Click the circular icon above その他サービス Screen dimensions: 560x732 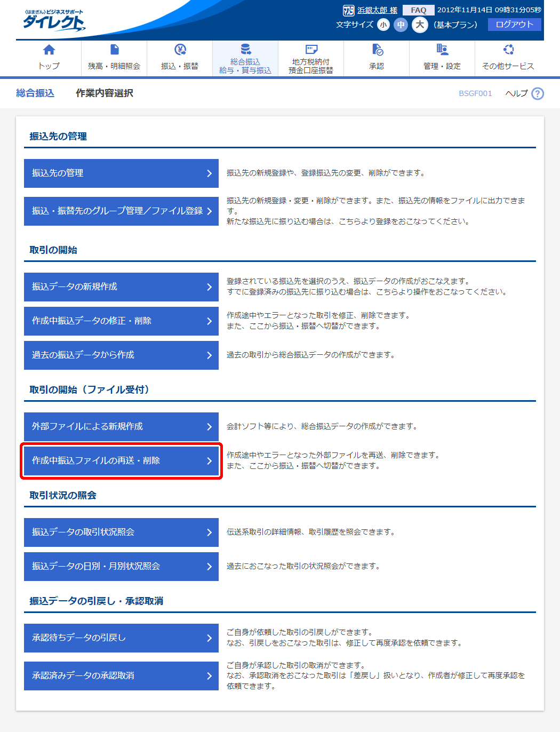click(x=508, y=50)
